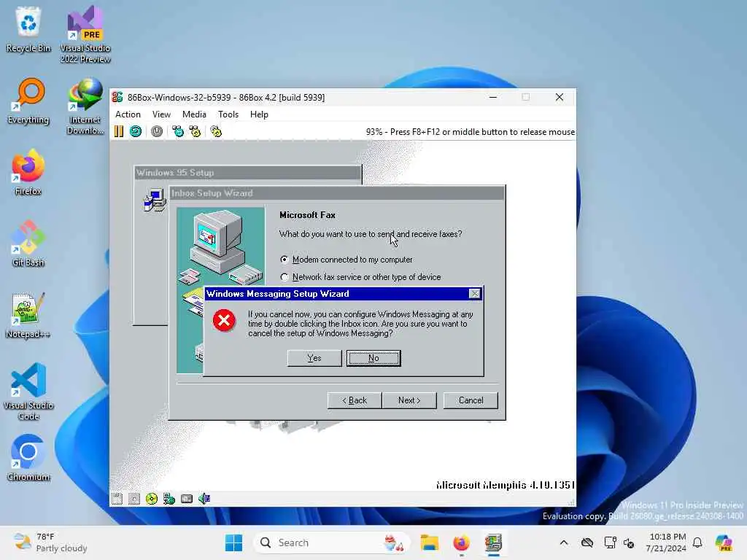This screenshot has width=747, height=560.
Task: Open Firefox from the taskbar
Action: [461, 542]
